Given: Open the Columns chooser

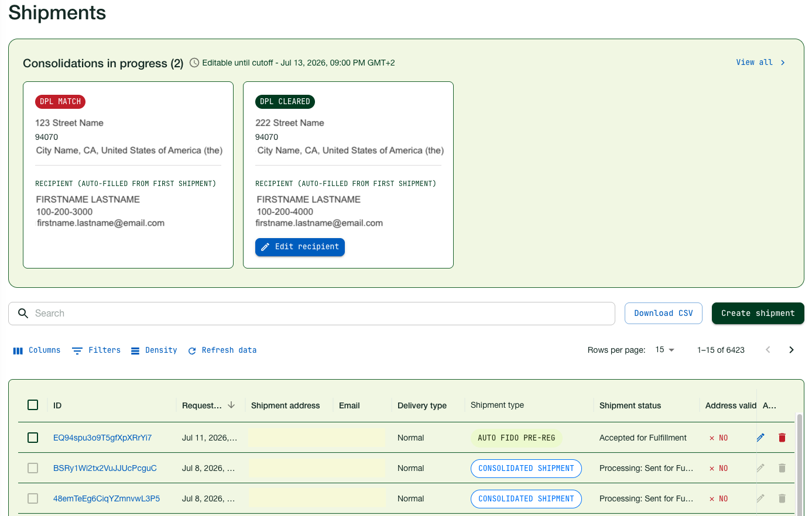Looking at the screenshot, I should (37, 350).
